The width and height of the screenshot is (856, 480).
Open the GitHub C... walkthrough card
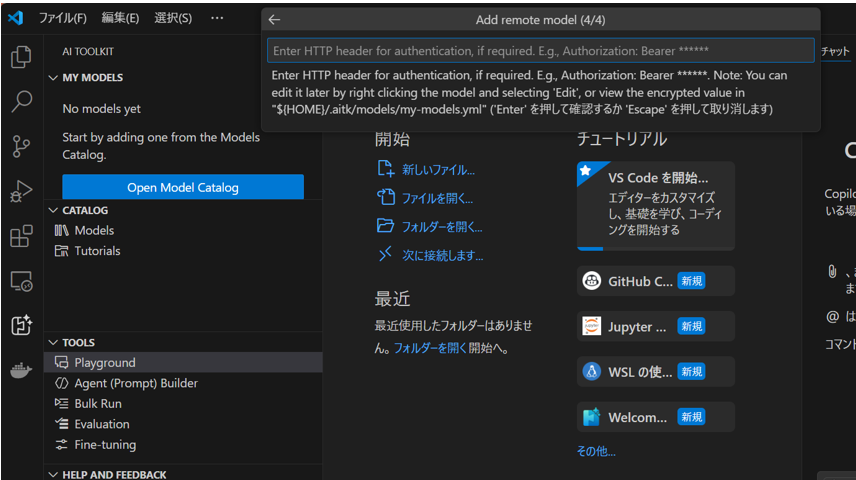tap(656, 281)
